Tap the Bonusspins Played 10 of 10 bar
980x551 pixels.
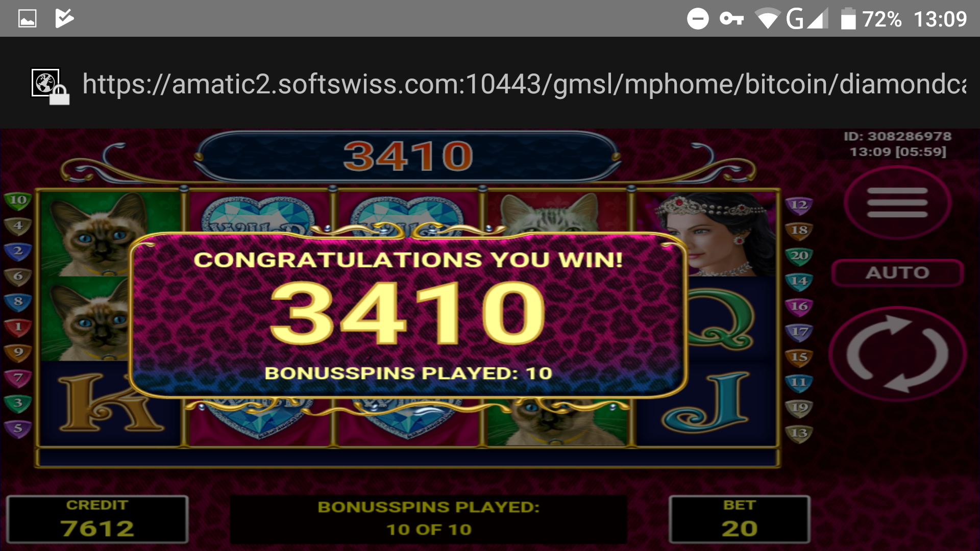point(429,519)
